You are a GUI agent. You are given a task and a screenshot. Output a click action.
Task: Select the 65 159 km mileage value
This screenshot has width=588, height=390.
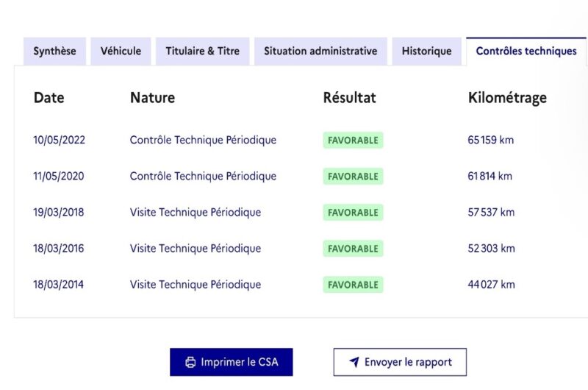(x=490, y=140)
